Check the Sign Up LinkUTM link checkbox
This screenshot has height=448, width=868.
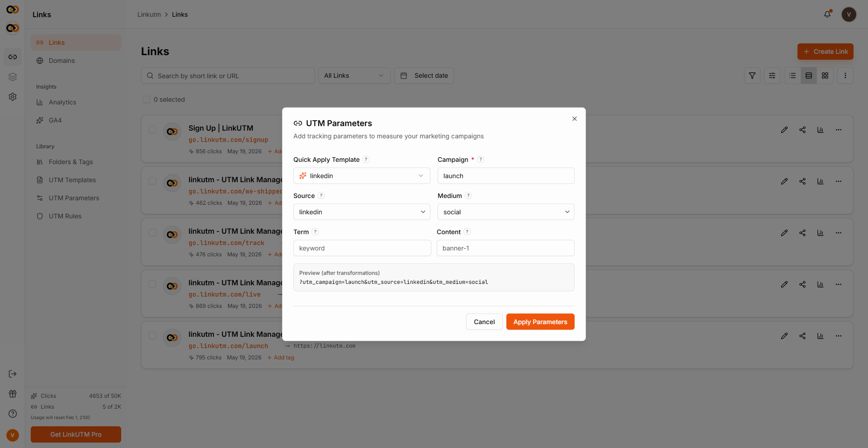pyautogui.click(x=152, y=129)
